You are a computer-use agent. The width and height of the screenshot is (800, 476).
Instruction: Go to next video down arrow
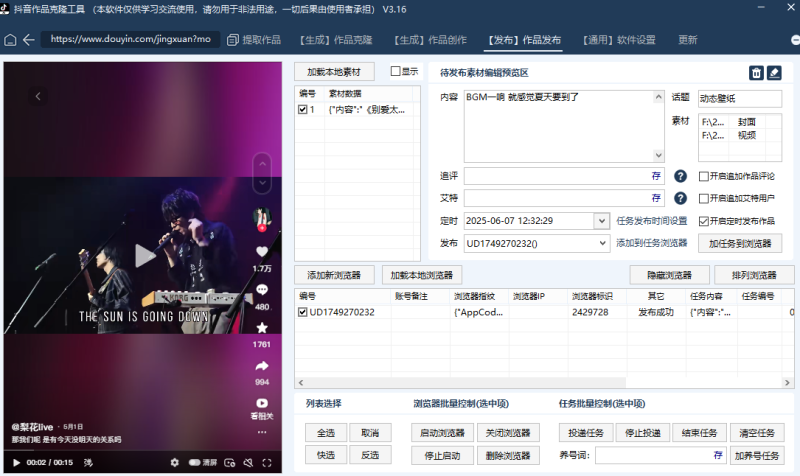[x=262, y=183]
